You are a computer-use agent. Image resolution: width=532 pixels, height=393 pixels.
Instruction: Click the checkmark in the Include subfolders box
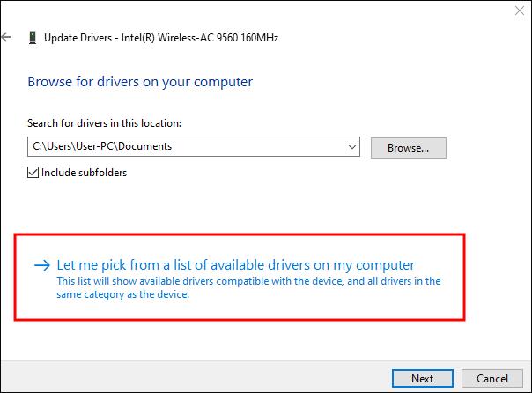click(x=33, y=173)
